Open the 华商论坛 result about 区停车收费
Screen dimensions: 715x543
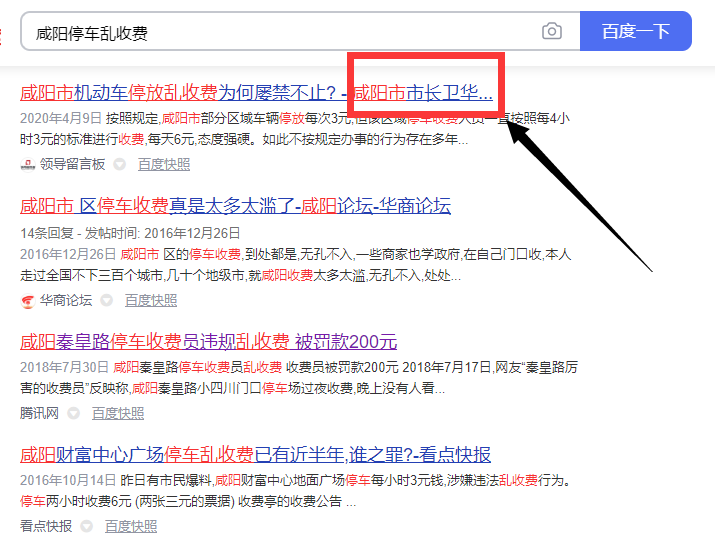(235, 206)
